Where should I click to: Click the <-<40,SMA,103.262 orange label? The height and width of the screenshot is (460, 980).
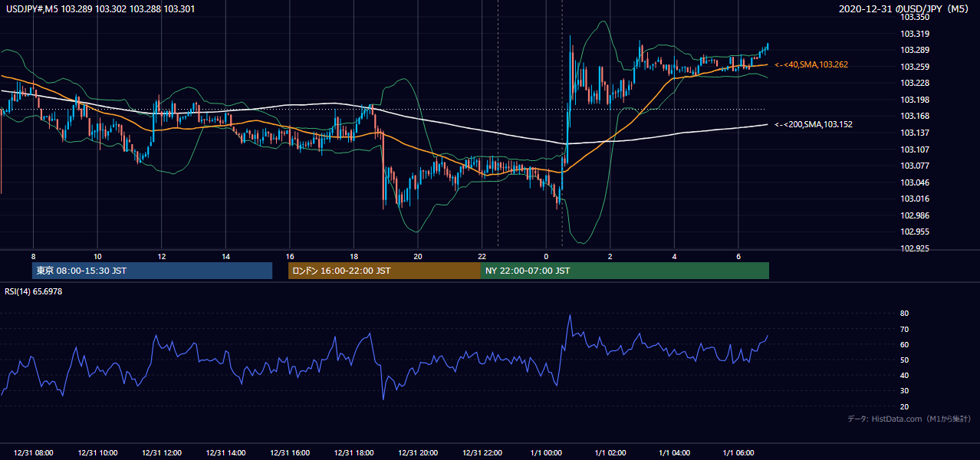[811, 65]
